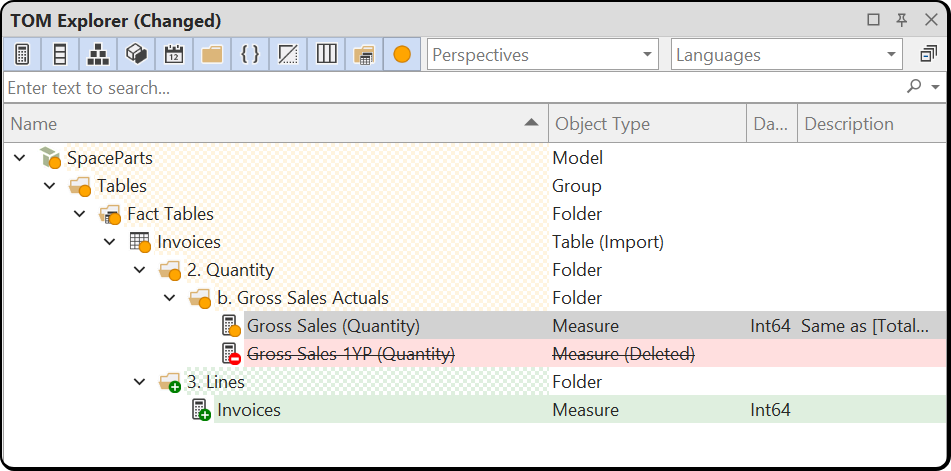The height and width of the screenshot is (471, 951).
Task: Collapse the Invoices table node
Action: tap(110, 242)
